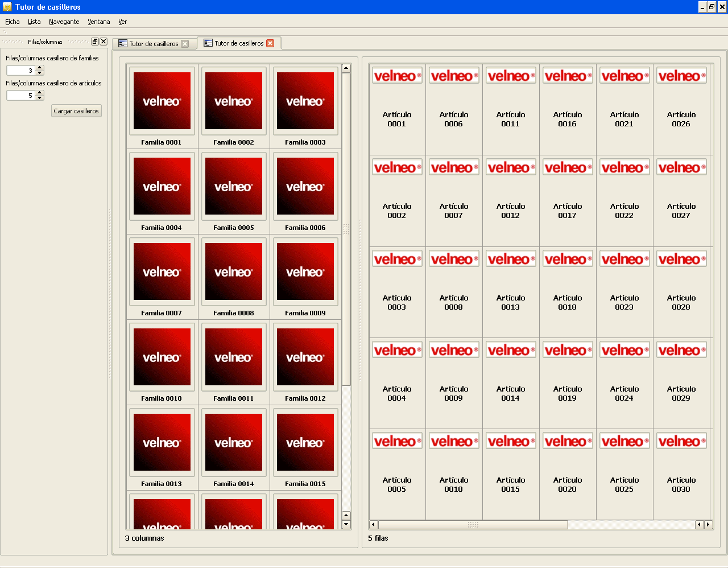728x568 pixels.
Task: Click the familias vertical scrollbar thumb
Action: pos(346,229)
